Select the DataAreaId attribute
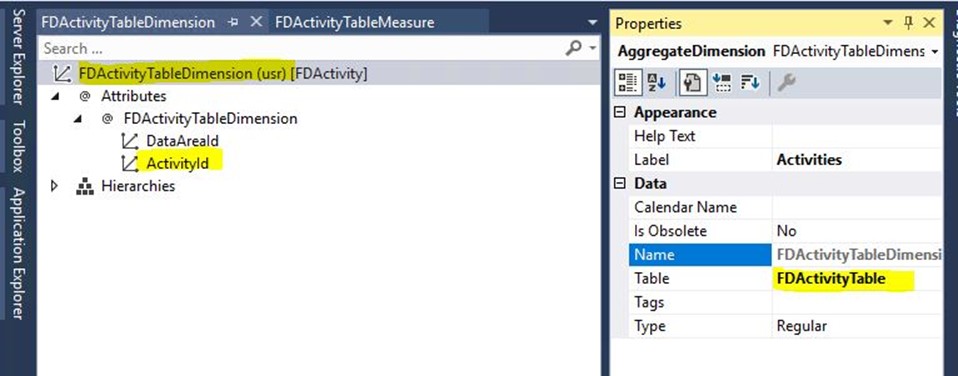 [x=182, y=141]
